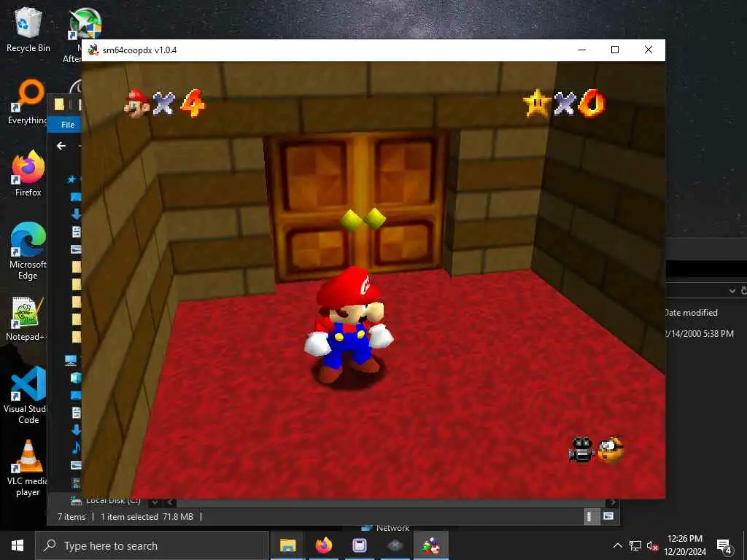Click the wooden double door in the game
Viewport: 747px width, 560px height.
357,206
